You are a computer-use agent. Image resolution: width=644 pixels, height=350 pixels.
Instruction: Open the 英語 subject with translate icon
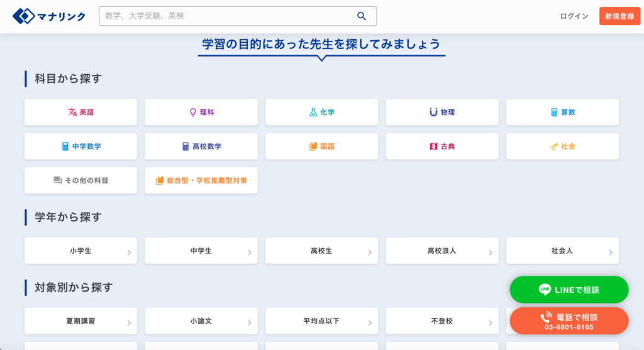[81, 112]
